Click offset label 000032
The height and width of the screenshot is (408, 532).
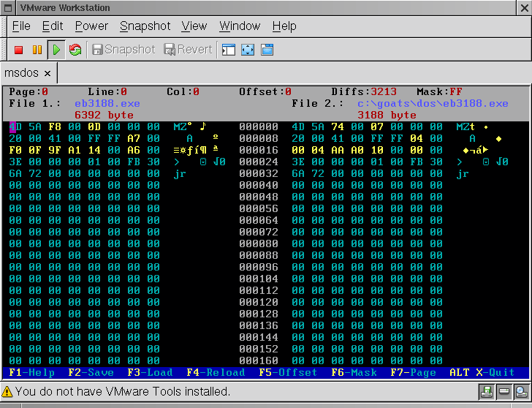pyautogui.click(x=259, y=174)
